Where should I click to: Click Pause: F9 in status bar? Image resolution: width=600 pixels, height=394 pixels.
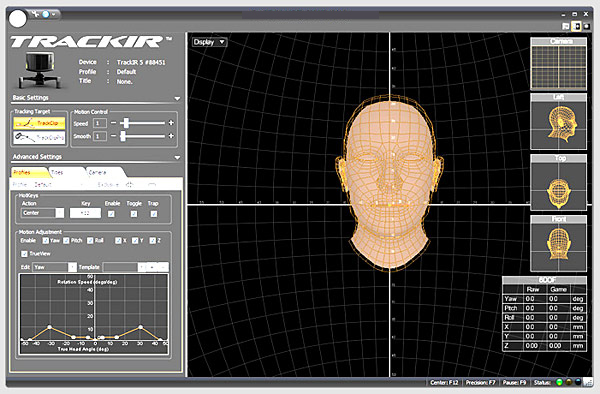(515, 383)
